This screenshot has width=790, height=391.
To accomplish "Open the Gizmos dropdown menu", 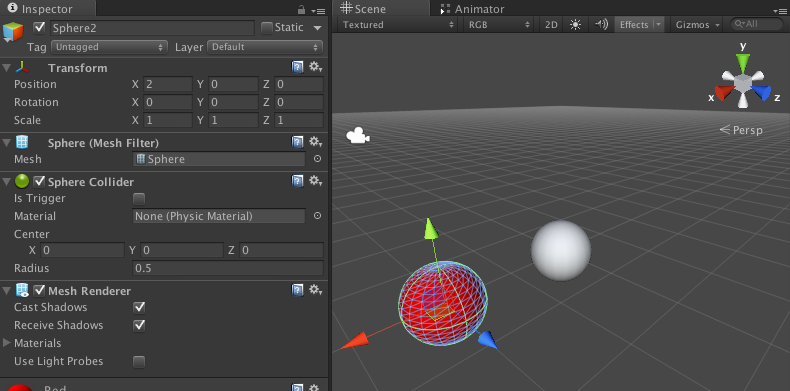I will point(698,25).
